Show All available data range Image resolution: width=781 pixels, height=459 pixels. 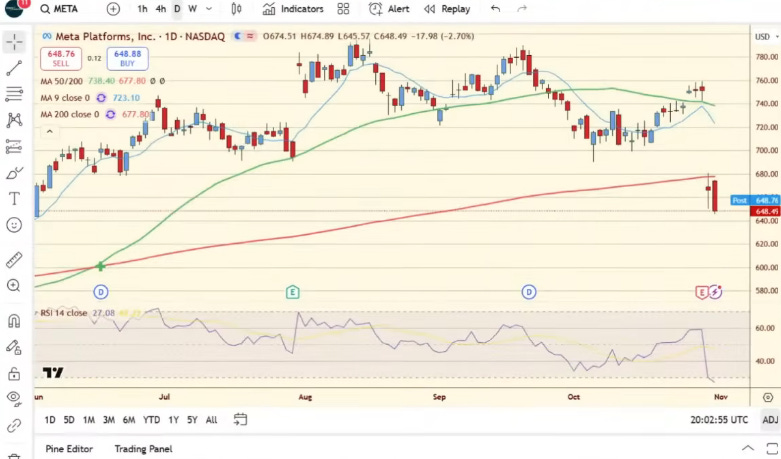212,420
